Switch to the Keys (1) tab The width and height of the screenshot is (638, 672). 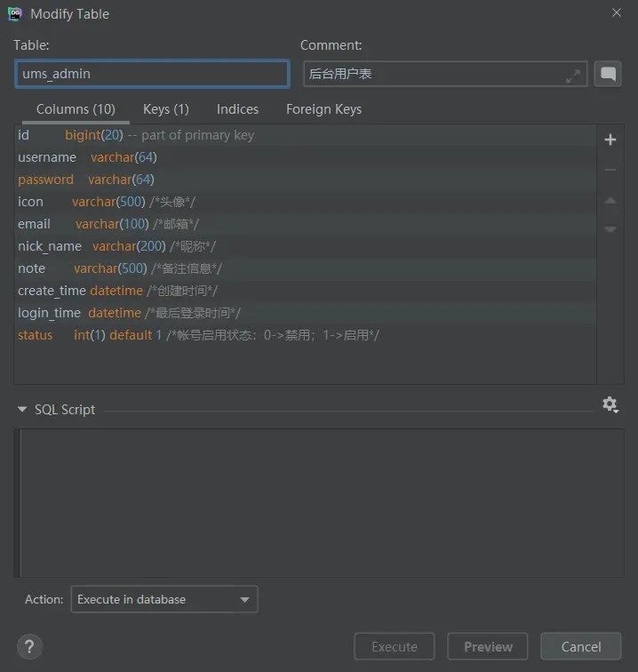click(x=166, y=109)
